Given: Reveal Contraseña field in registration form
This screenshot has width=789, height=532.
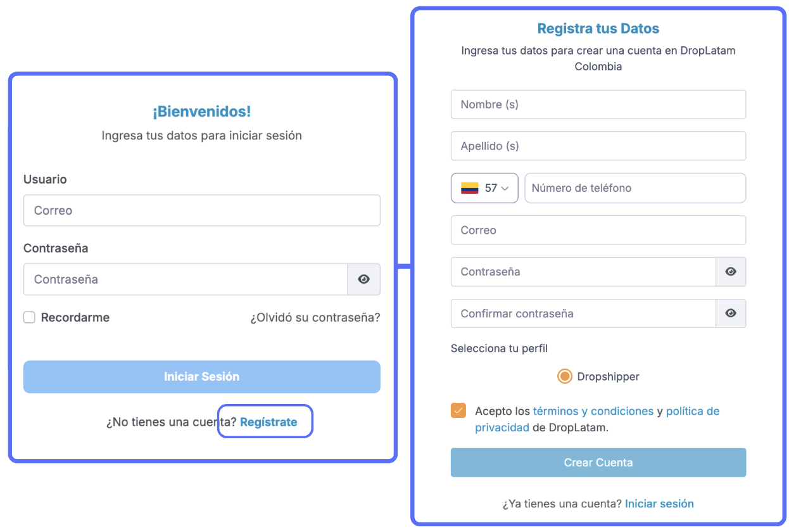Looking at the screenshot, I should 731,272.
